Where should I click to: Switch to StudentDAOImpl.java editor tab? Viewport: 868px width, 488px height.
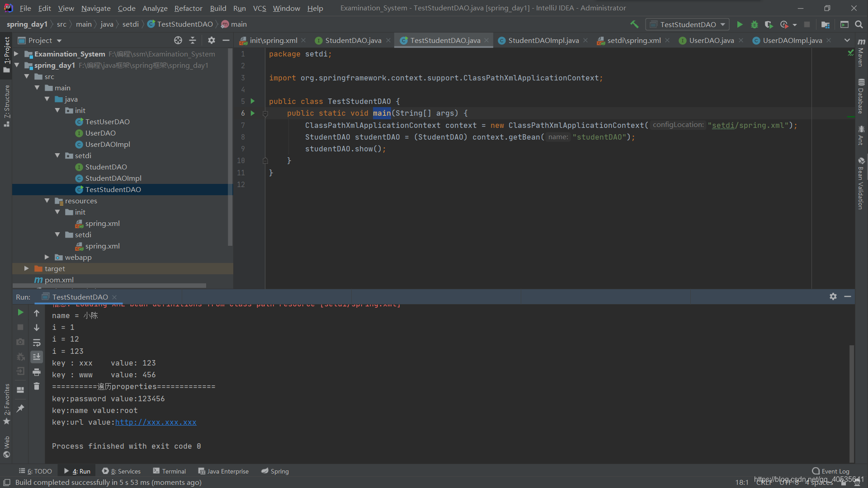543,40
